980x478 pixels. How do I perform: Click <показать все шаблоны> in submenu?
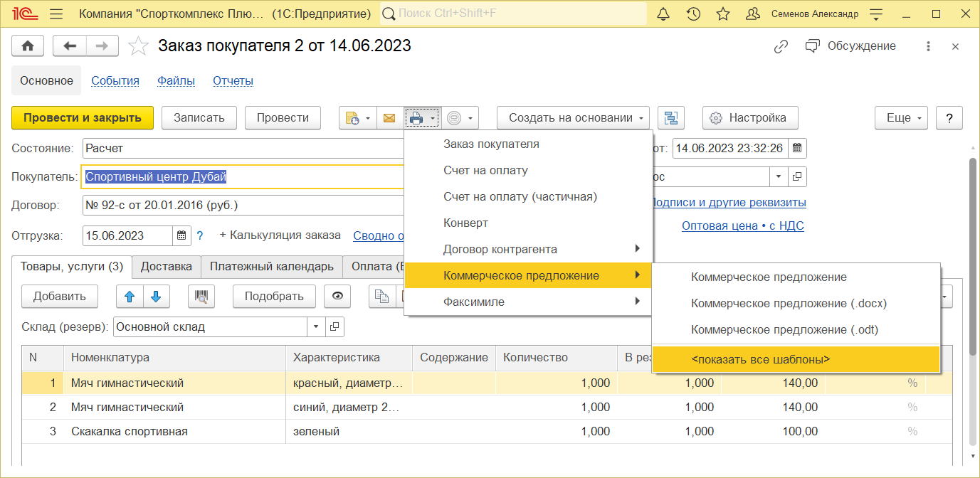796,360
